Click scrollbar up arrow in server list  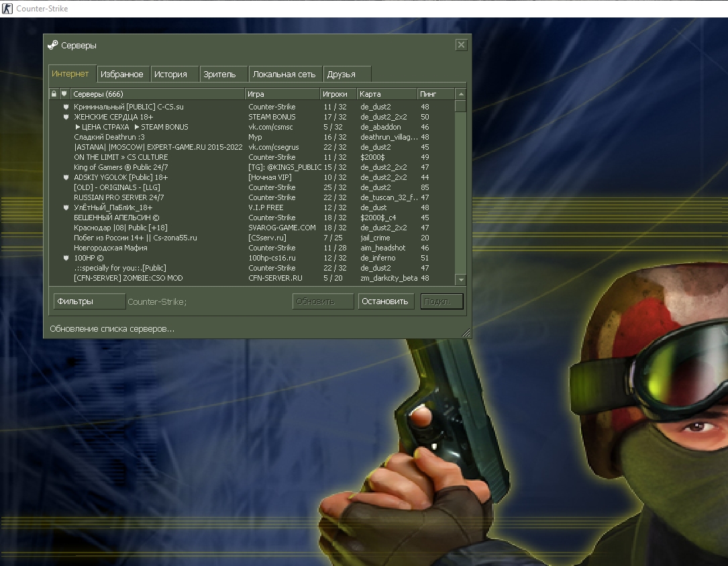(x=460, y=94)
